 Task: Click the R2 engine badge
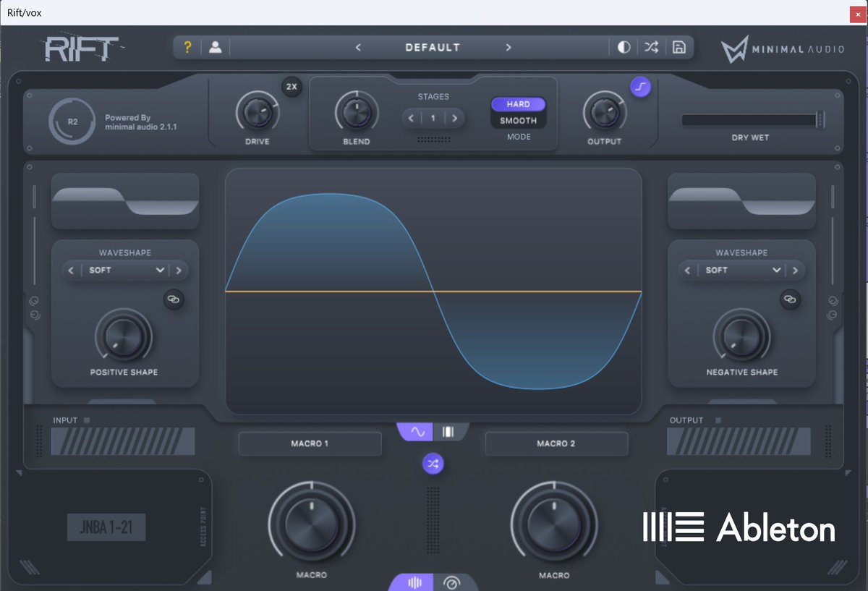click(x=73, y=122)
